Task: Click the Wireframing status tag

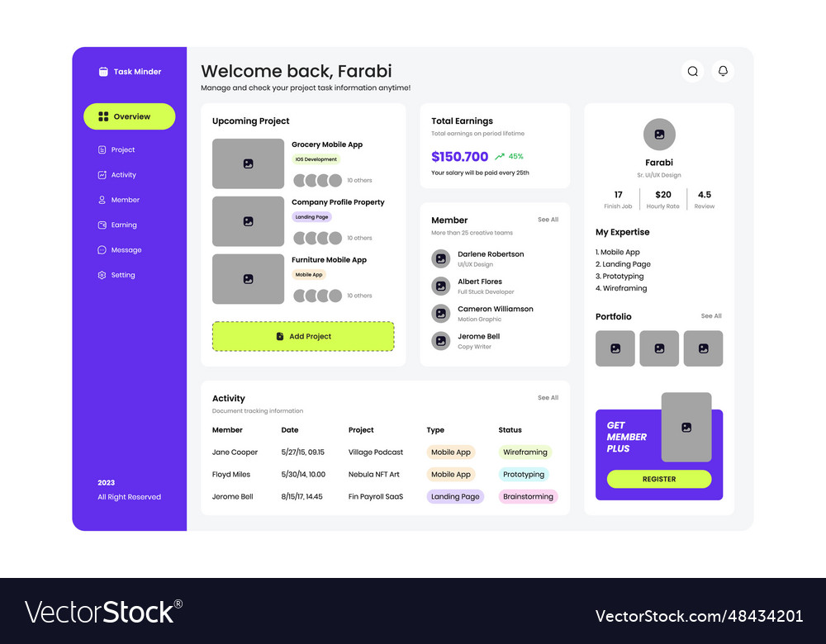Action: (525, 452)
